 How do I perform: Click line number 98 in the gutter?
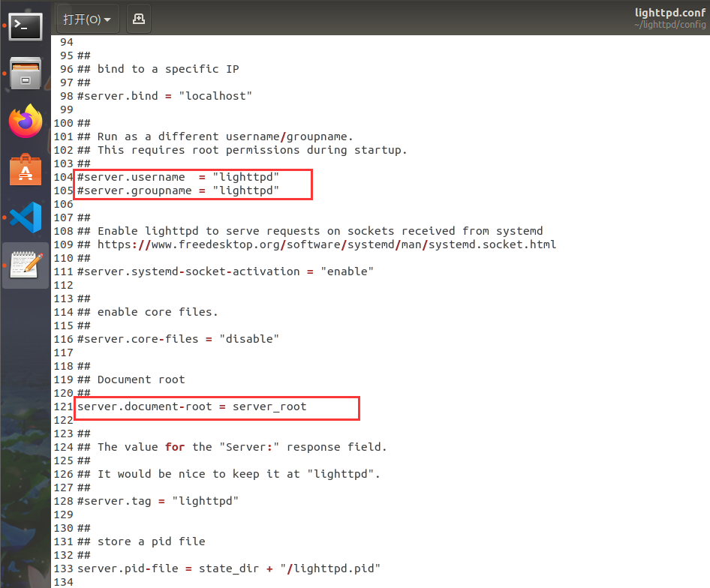point(66,95)
